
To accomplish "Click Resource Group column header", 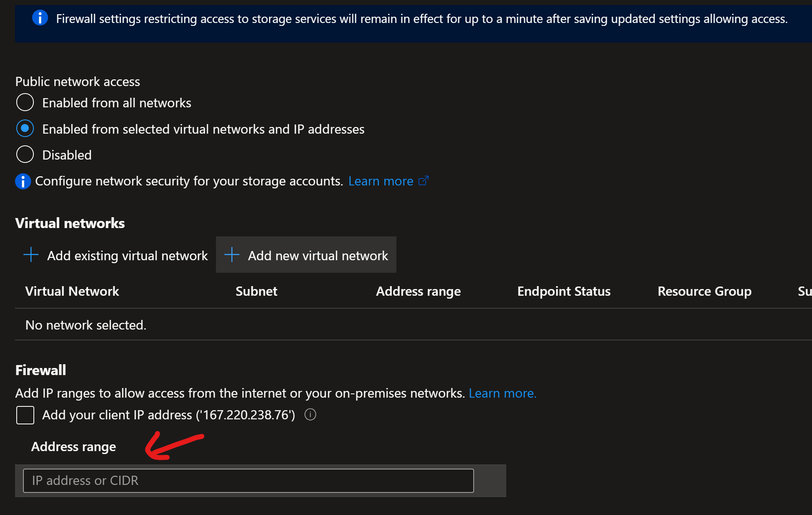I will (x=704, y=291).
